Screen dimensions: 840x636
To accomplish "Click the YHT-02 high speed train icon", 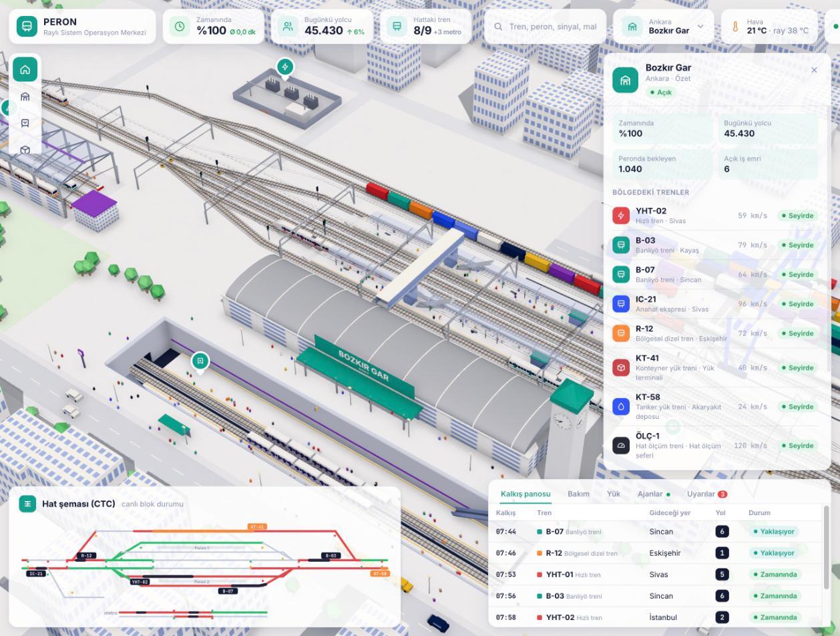I will pos(621,215).
